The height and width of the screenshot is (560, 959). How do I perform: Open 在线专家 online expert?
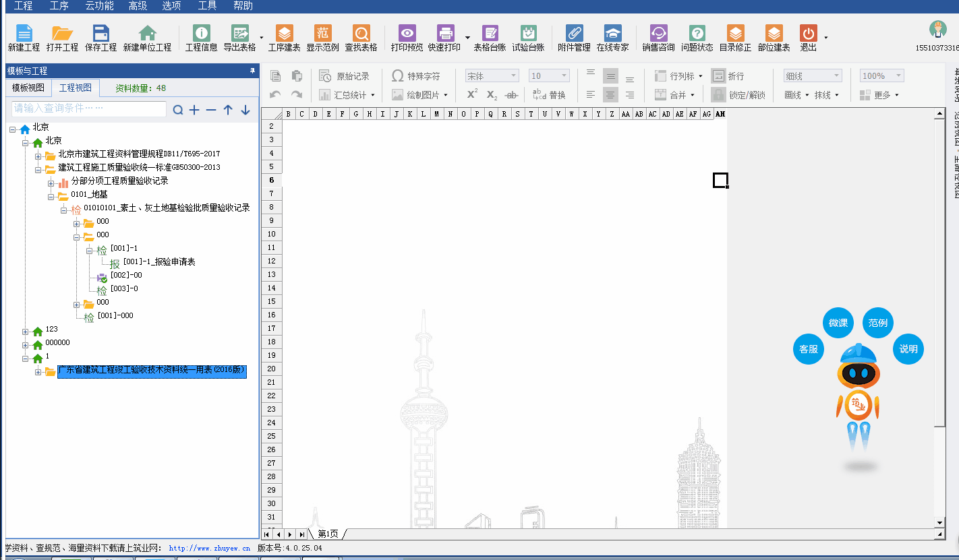tap(612, 38)
